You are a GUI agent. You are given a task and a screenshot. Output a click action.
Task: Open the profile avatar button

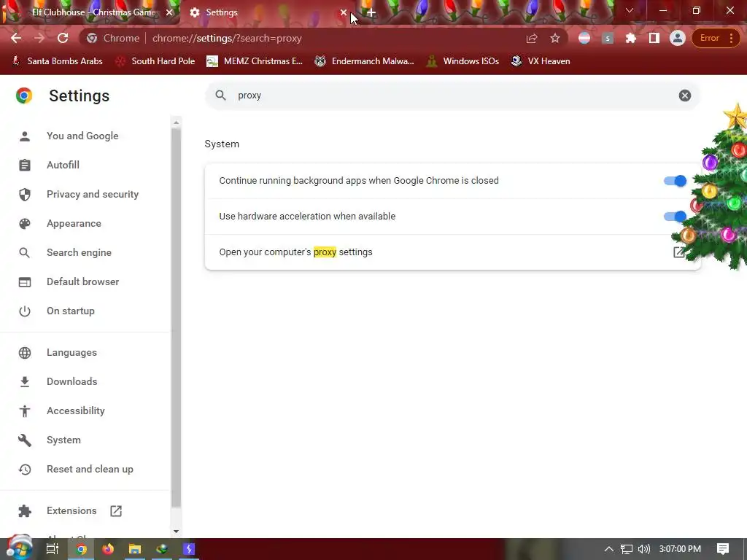677,38
